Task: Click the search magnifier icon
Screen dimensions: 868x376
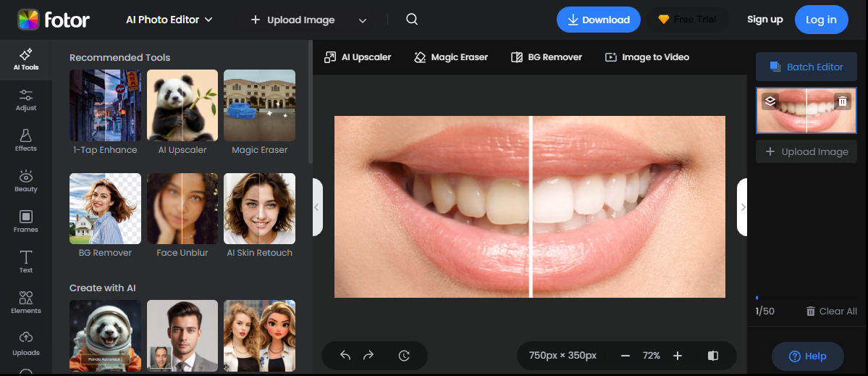Action: (x=412, y=20)
